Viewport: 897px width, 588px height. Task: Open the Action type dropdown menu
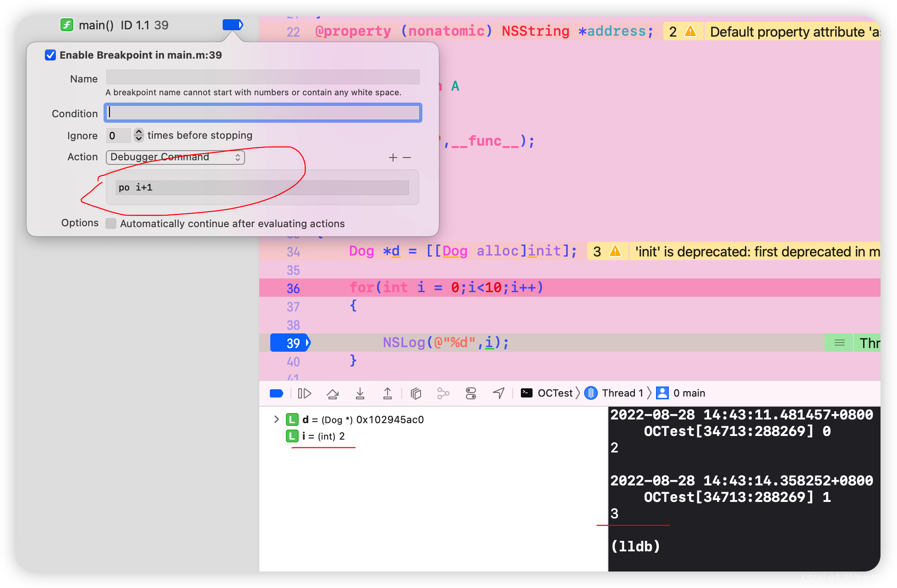[x=175, y=156]
